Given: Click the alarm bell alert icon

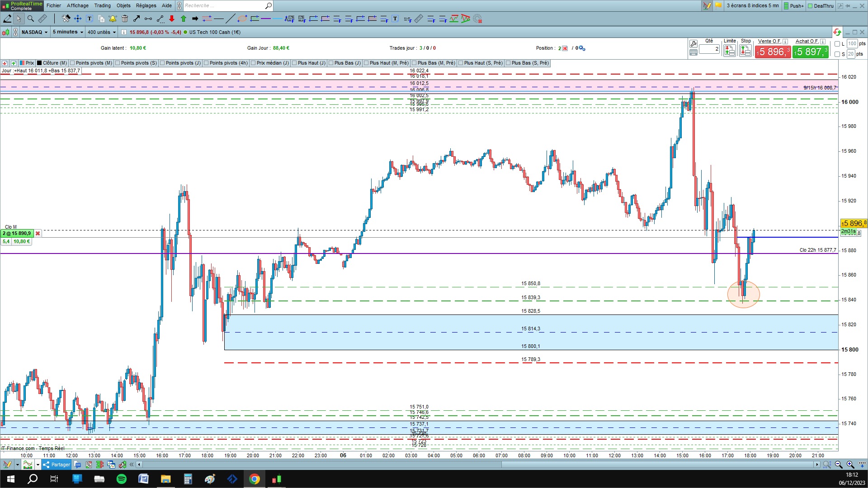Looking at the screenshot, I should [113, 19].
